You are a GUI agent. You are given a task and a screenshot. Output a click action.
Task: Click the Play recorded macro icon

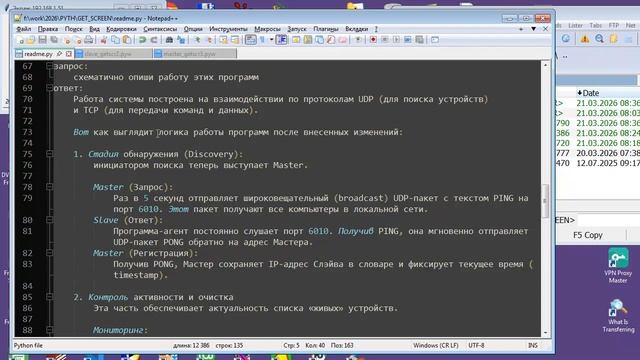coord(396,40)
